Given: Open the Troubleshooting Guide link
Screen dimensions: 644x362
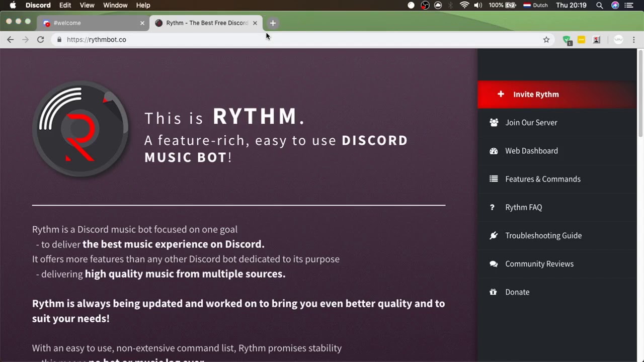Looking at the screenshot, I should tap(557, 235).
